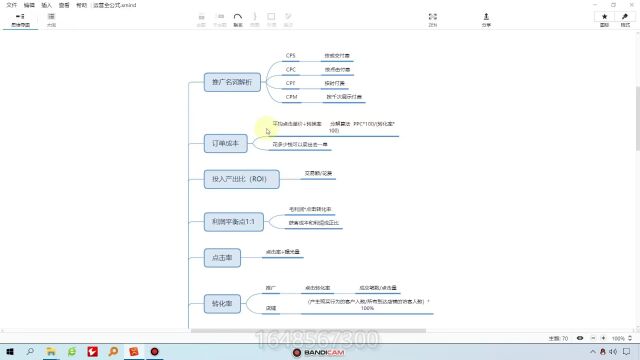This screenshot has height=360, width=640.
Task: Click the zoom in plus button
Action: pyautogui.click(x=604, y=338)
